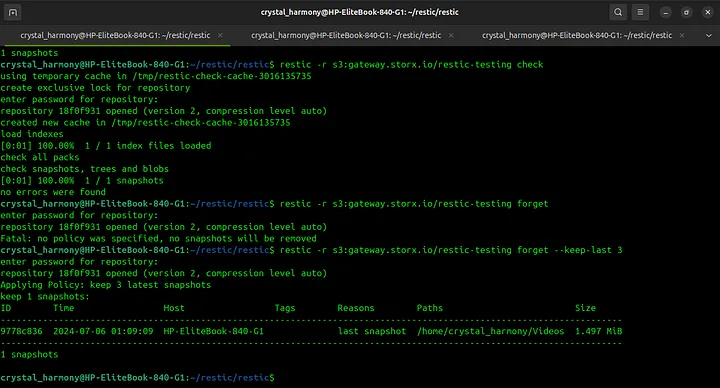The image size is (720, 388).
Task: Click the last empty command prompt line
Action: point(137,377)
